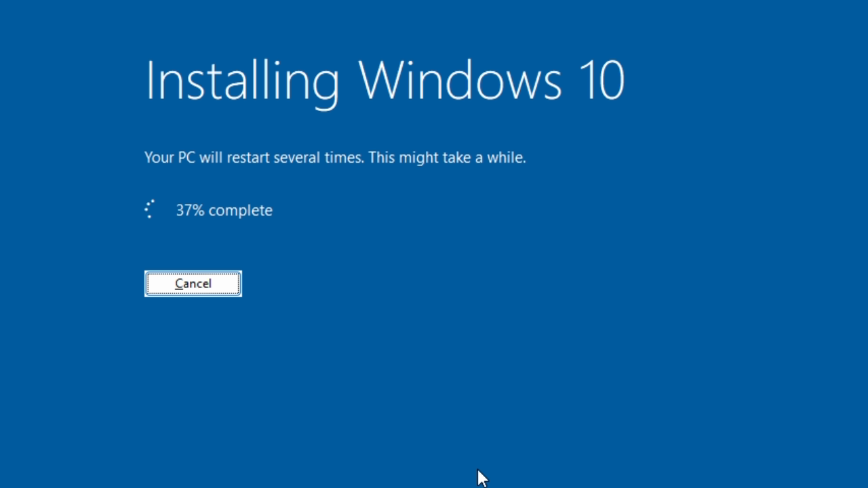868x488 pixels.
Task: Click the word "Windows" in the title
Action: [460, 81]
